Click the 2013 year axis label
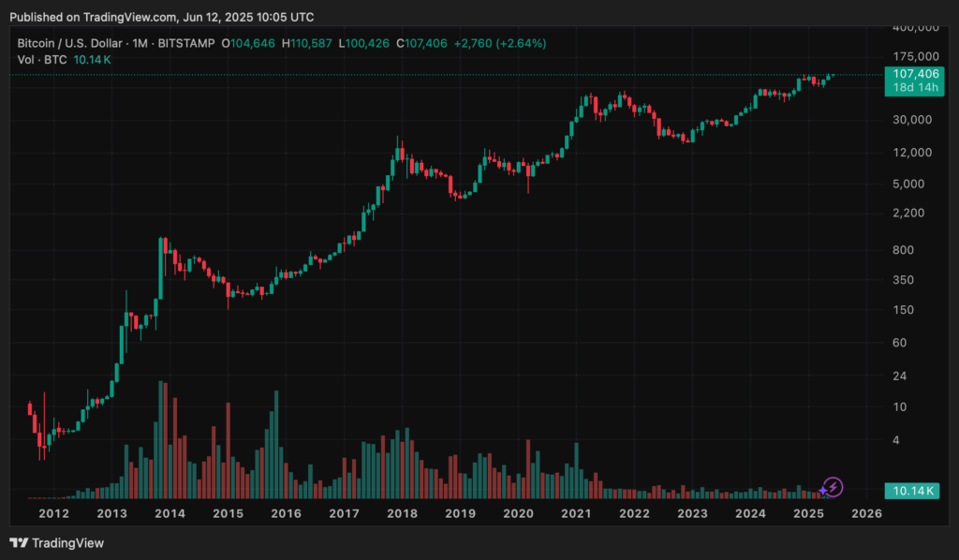The width and height of the screenshot is (959, 560). (112, 513)
